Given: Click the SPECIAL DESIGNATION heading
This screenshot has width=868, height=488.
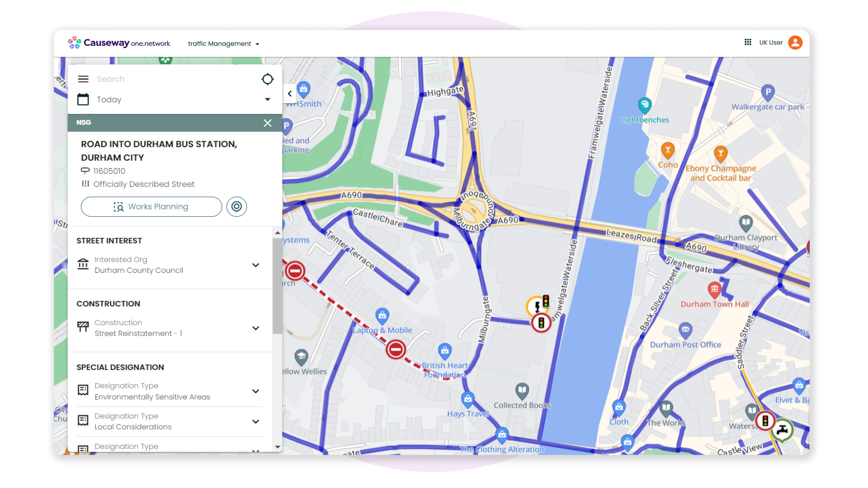Looking at the screenshot, I should [120, 367].
